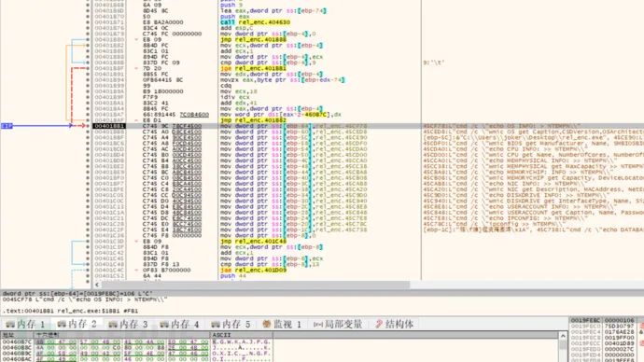Image resolution: width=644 pixels, height=362 pixels.
Task: Open the 结构体 tab
Action: coord(394,325)
